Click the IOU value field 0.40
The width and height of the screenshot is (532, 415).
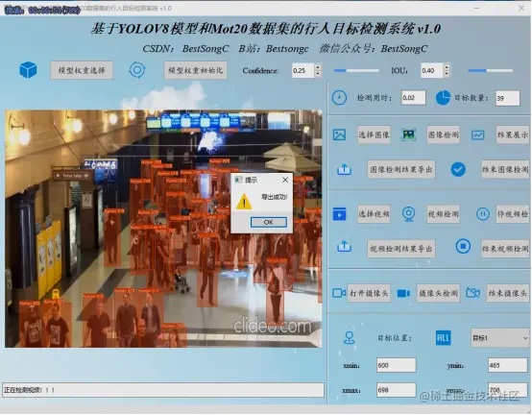432,70
